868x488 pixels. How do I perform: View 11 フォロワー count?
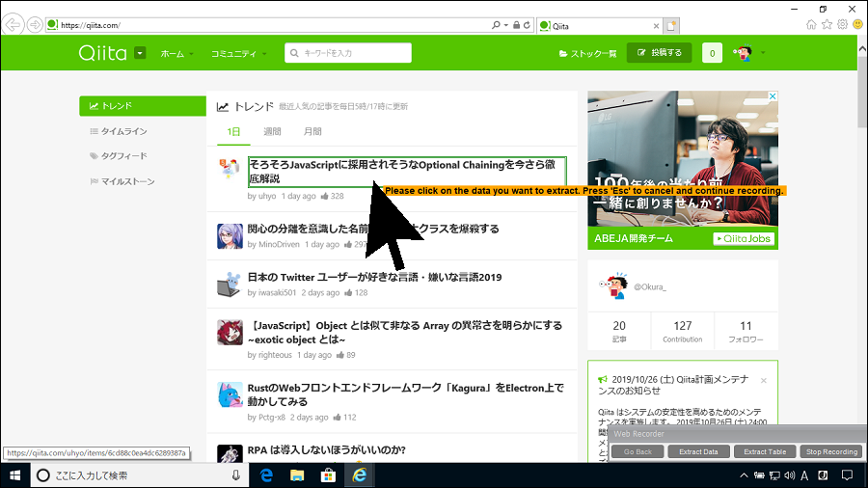(x=746, y=331)
